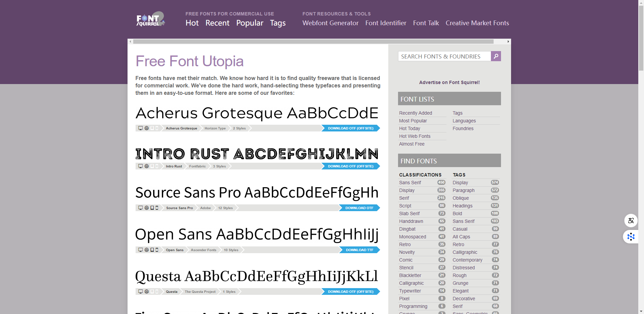Click web globe icon in Intro Rust row

click(147, 166)
